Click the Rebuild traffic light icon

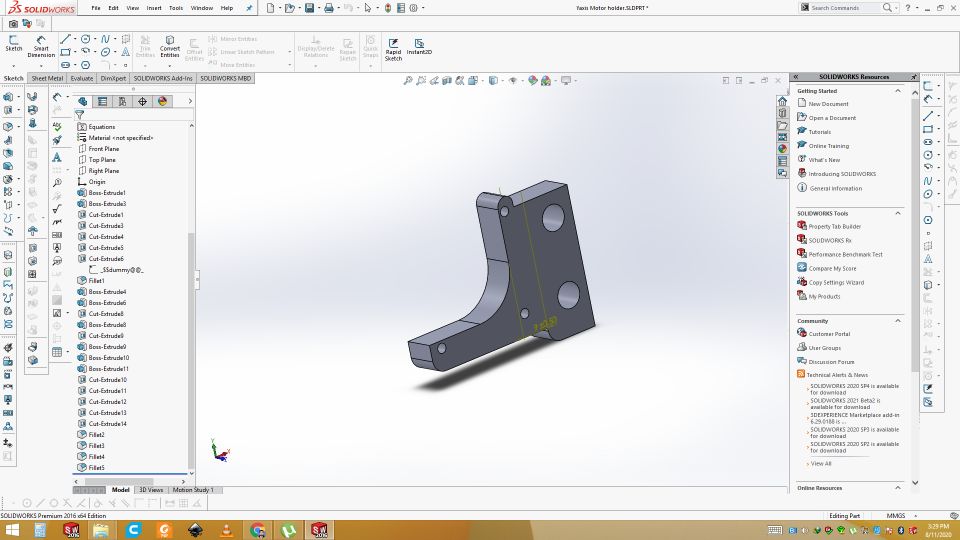pyautogui.click(x=388, y=8)
